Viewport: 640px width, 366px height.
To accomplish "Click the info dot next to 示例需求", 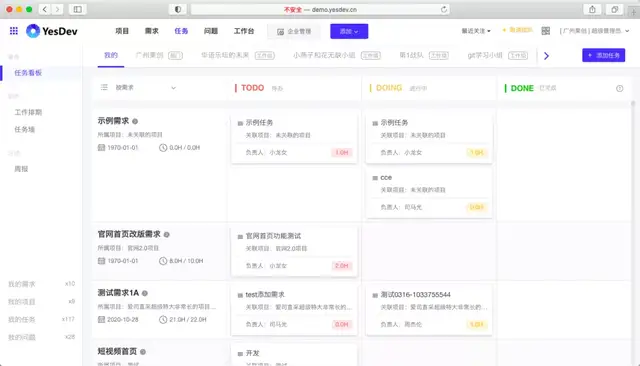I will (x=135, y=121).
